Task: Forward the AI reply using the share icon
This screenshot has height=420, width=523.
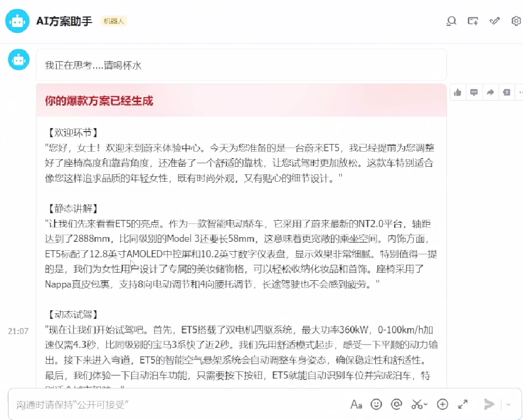Action: tap(490, 92)
